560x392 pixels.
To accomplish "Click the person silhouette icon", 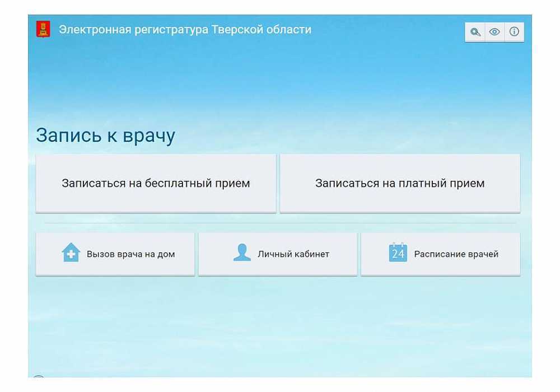I will point(242,253).
